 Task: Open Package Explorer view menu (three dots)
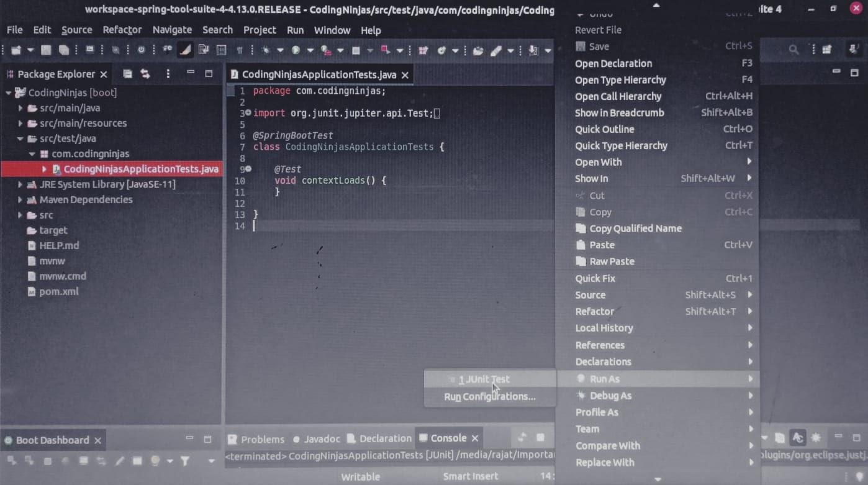[x=168, y=74]
